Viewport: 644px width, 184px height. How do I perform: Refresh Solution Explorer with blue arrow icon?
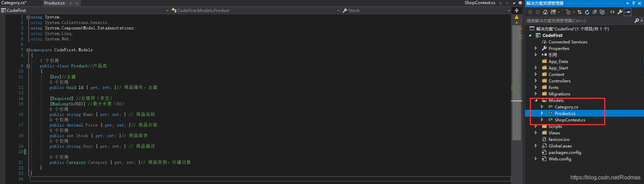pos(587,12)
